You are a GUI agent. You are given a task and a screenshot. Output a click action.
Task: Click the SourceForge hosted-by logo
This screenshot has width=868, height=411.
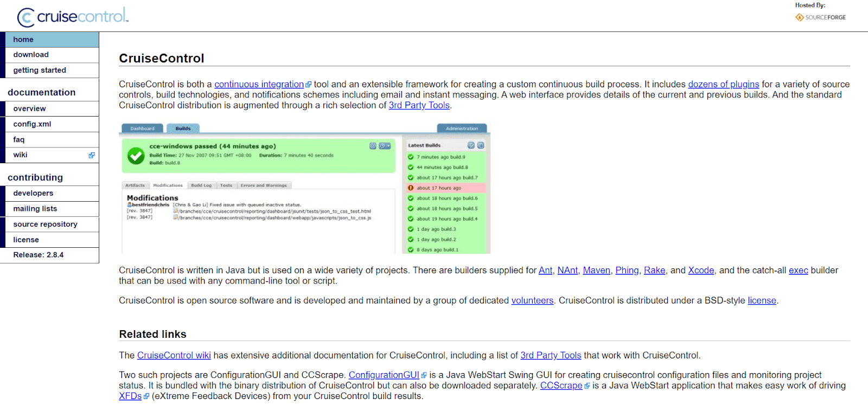tap(820, 17)
